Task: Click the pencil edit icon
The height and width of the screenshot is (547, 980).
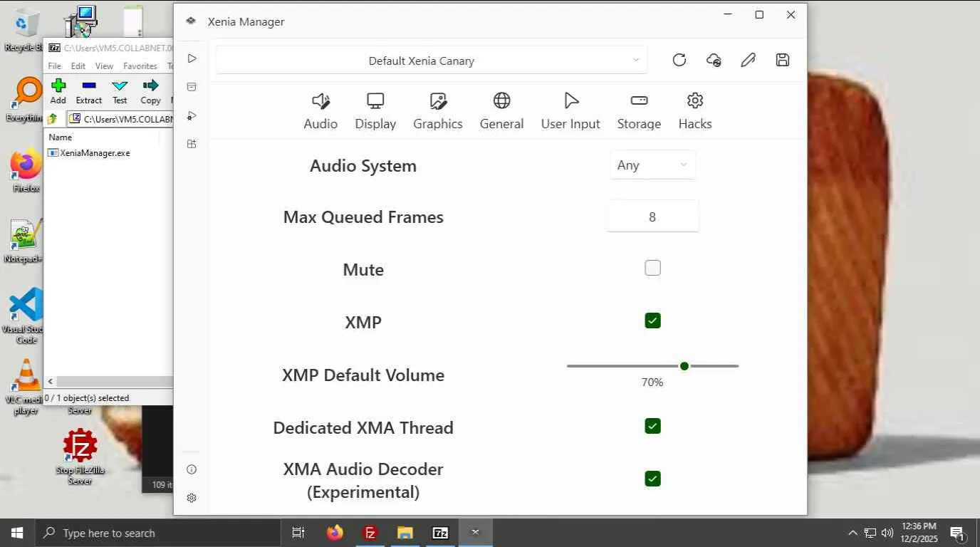Action: pyautogui.click(x=748, y=61)
